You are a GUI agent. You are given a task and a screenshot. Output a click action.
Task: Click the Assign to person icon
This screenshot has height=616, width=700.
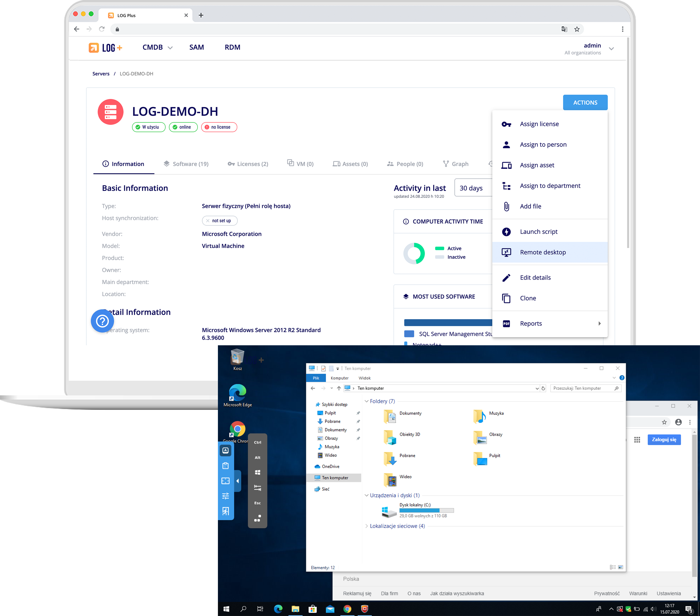506,145
